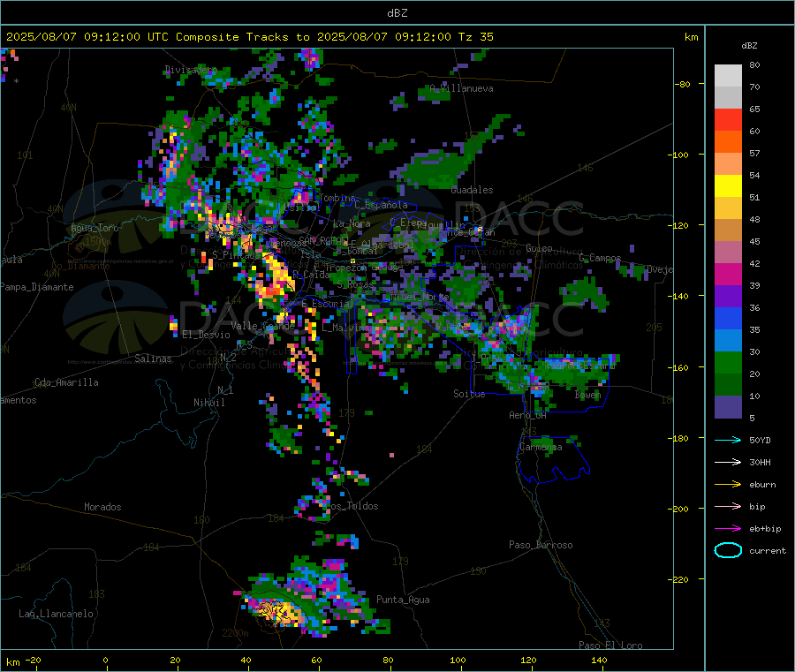Click the cyan 'current' ellipse legend icon
This screenshot has height=672, width=795.
(728, 550)
